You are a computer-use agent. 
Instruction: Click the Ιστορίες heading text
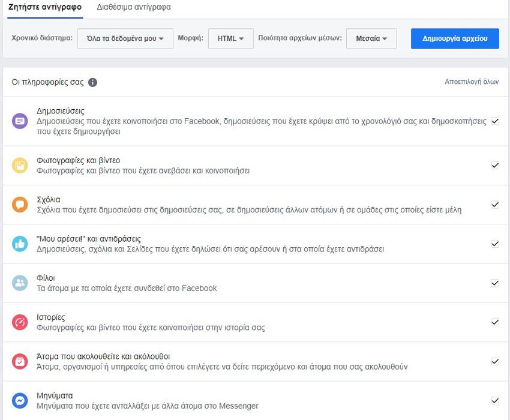51,317
